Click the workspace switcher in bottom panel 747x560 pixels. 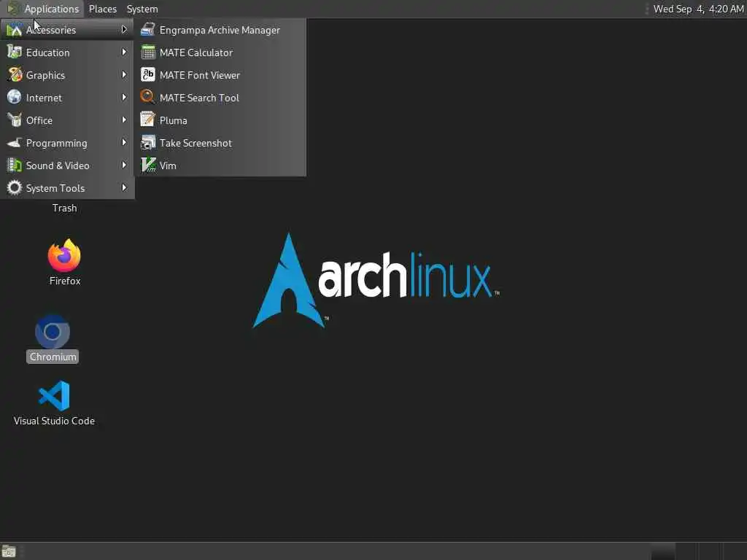point(698,551)
